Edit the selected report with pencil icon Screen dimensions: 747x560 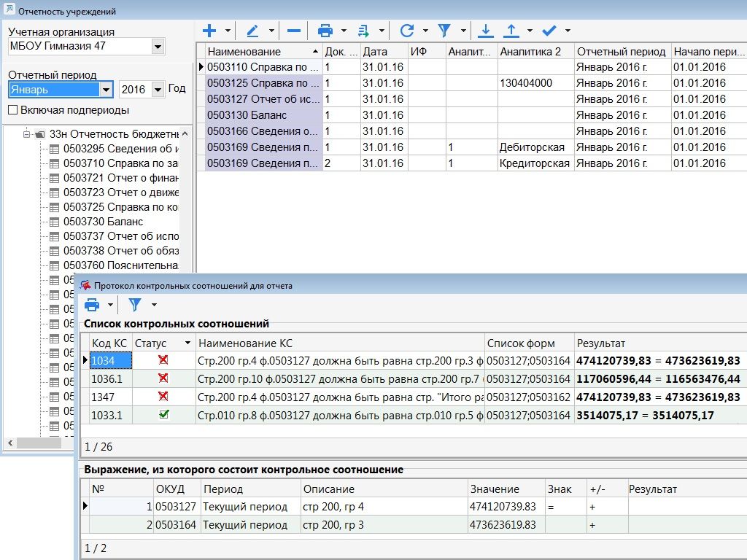(252, 31)
